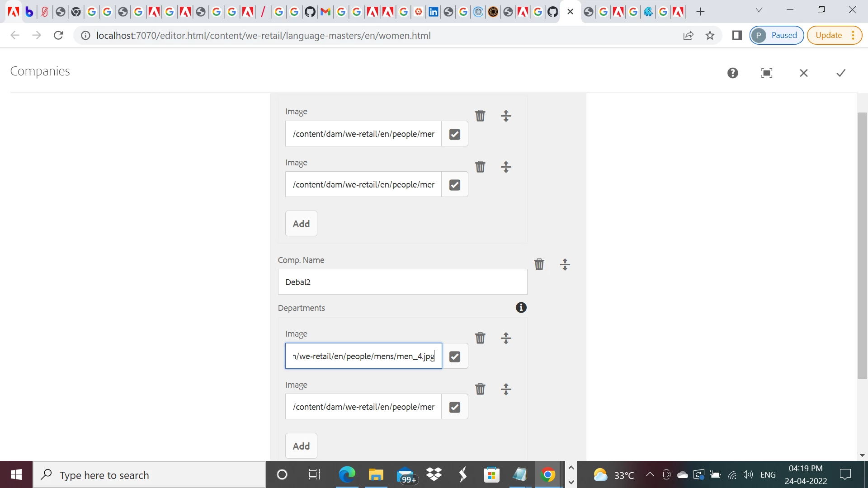
Task: Cancel the Companies dialog with X
Action: coord(803,73)
